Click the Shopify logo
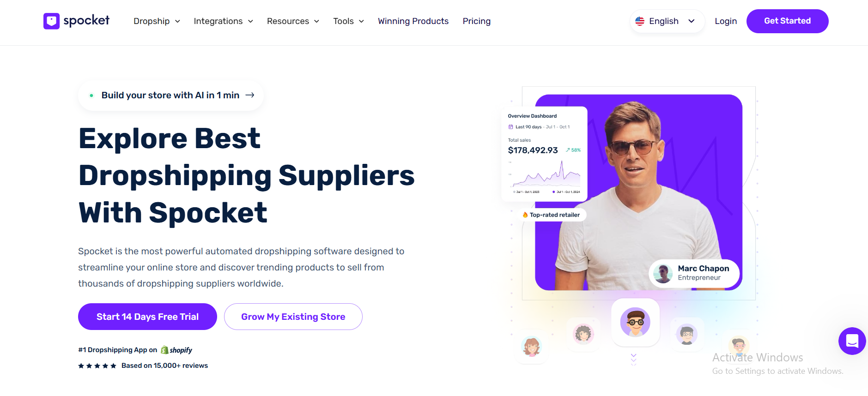The width and height of the screenshot is (868, 396). 176,350
